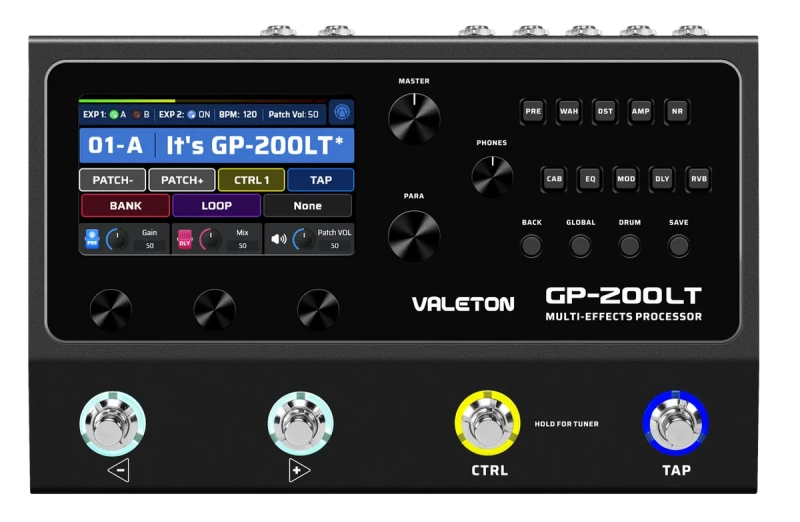
Task: Turn the PHONES knob
Action: pos(492,176)
